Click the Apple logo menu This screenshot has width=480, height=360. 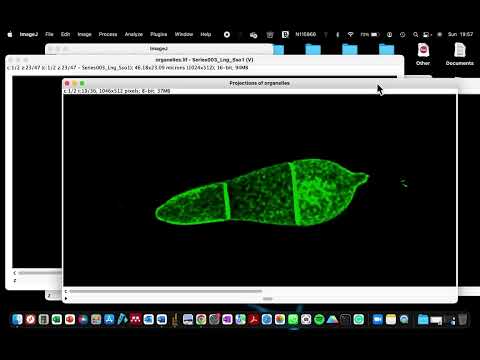coord(10,34)
